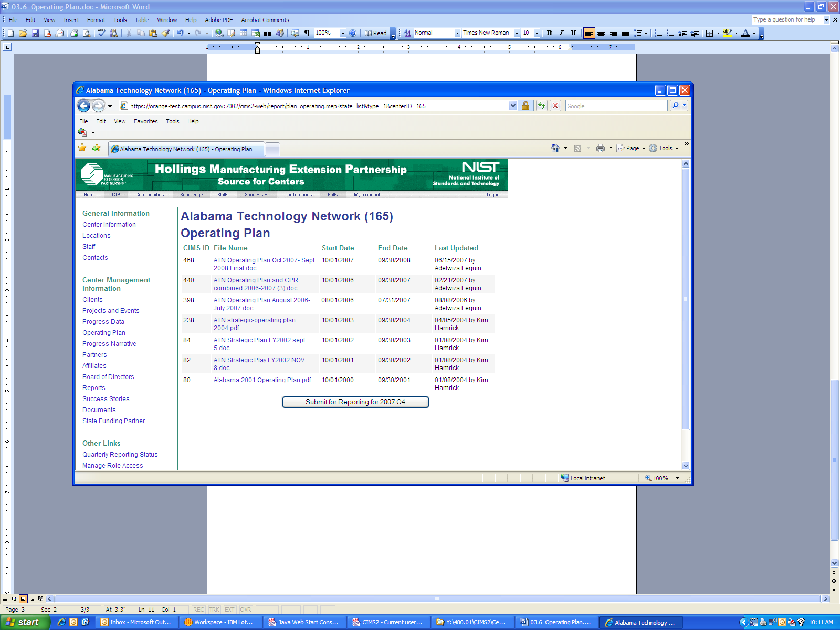Increase indent of the paragraph
The image size is (840, 630).
[x=695, y=33]
